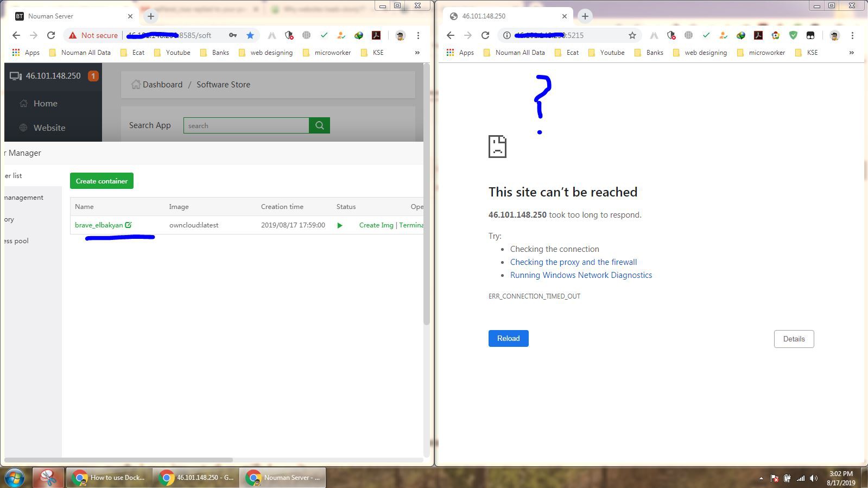Expand the bookmarks overflow chevron in error window

tap(851, 53)
